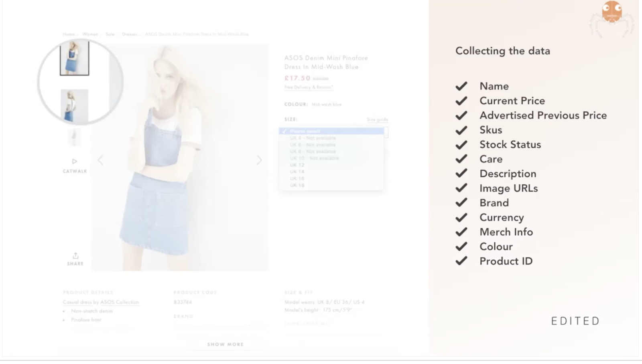
Task: Show the previous product image arrow
Action: [x=100, y=160]
